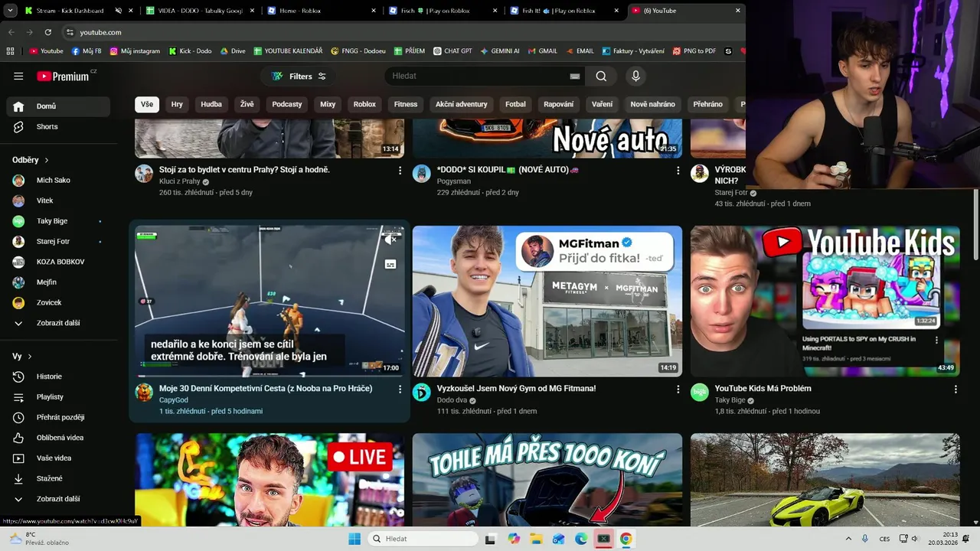Viewport: 980px width, 551px height.
Task: Start voice search with microphone icon
Action: coord(635,76)
